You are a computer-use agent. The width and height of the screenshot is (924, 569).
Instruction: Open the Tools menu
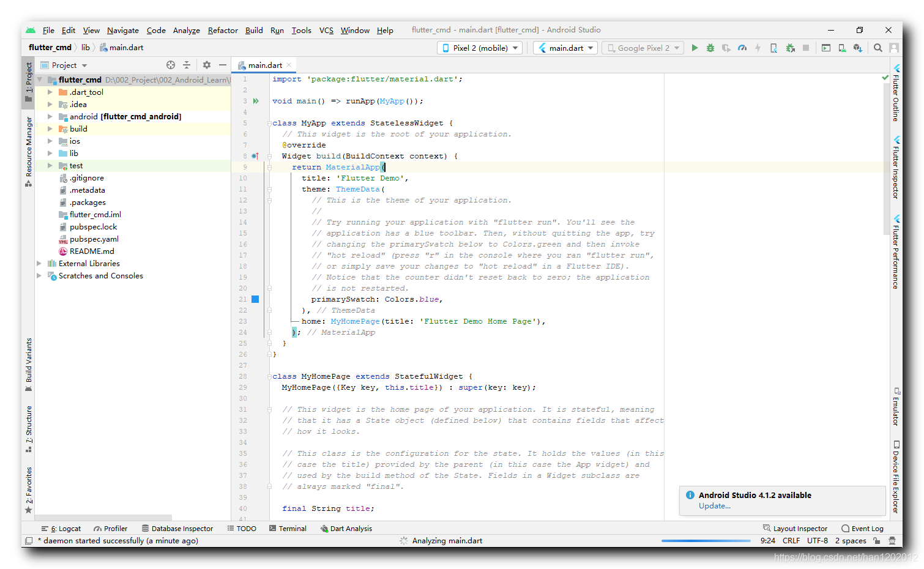(301, 30)
